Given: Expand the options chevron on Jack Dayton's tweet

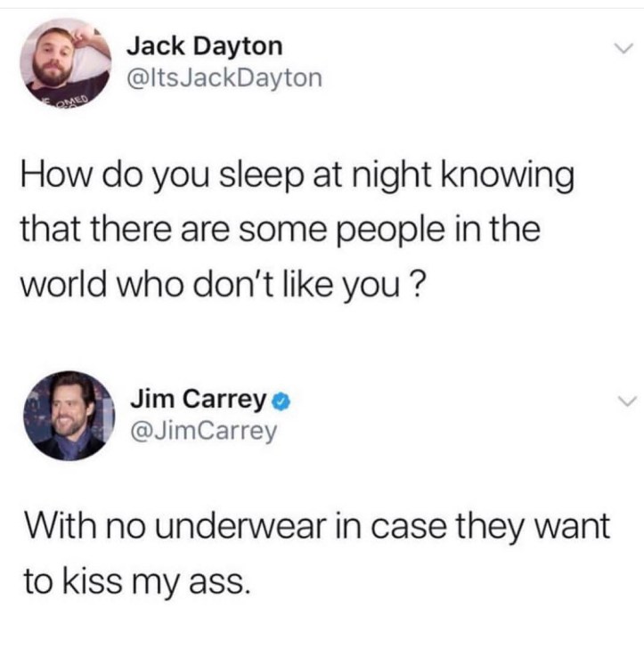Looking at the screenshot, I should pos(624,48).
